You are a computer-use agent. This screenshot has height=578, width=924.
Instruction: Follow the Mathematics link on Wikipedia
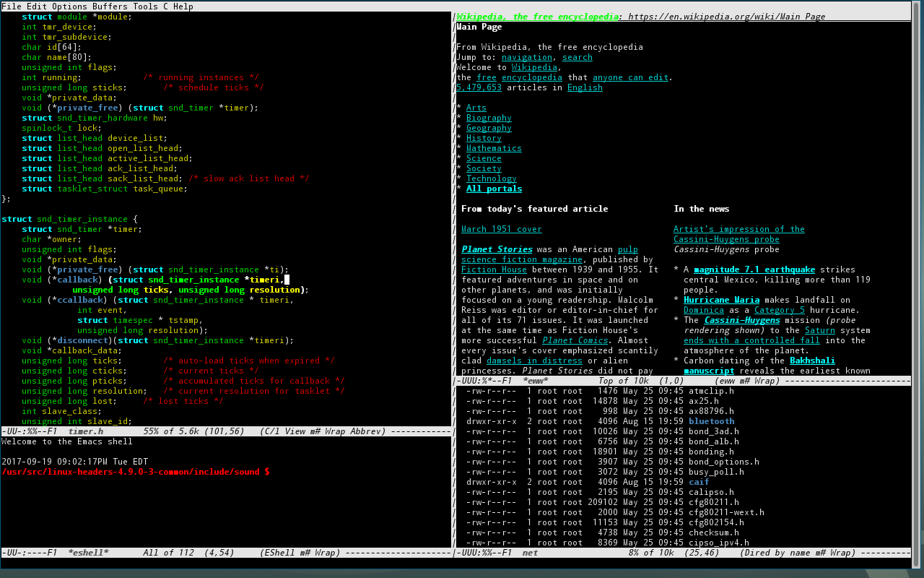coord(494,147)
